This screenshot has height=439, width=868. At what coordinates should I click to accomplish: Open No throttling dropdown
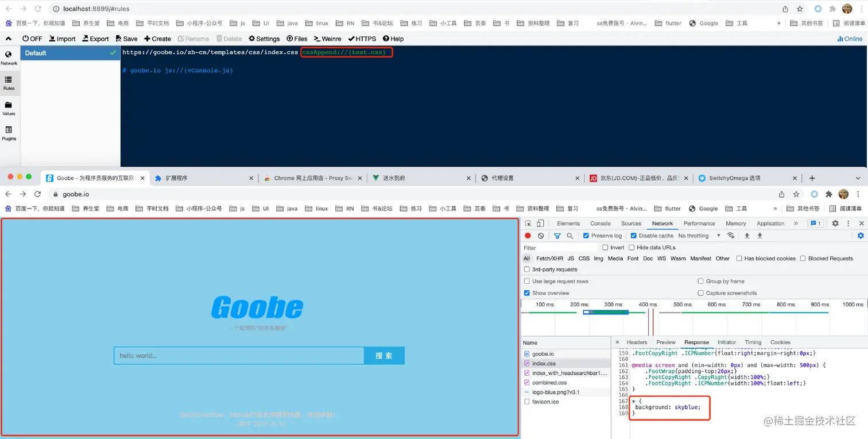click(x=700, y=236)
